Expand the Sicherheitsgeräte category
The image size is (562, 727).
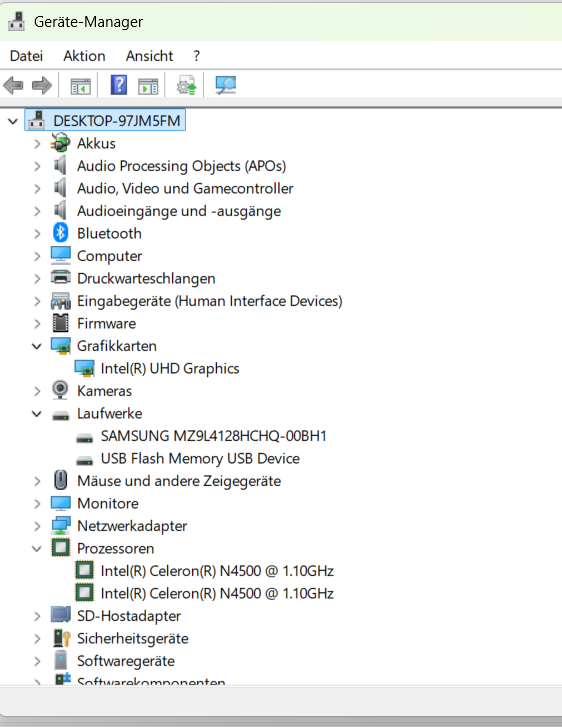click(37, 639)
